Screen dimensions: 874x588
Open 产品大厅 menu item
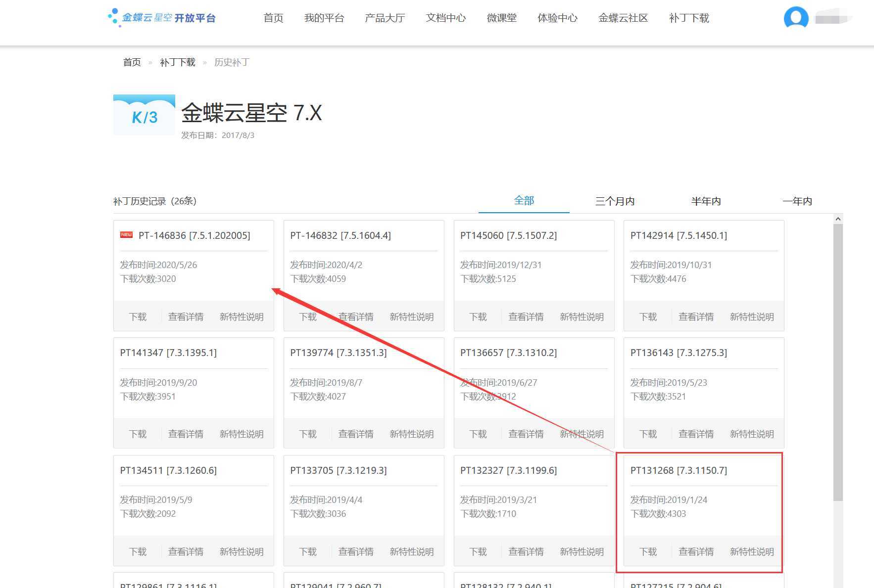[x=385, y=18]
